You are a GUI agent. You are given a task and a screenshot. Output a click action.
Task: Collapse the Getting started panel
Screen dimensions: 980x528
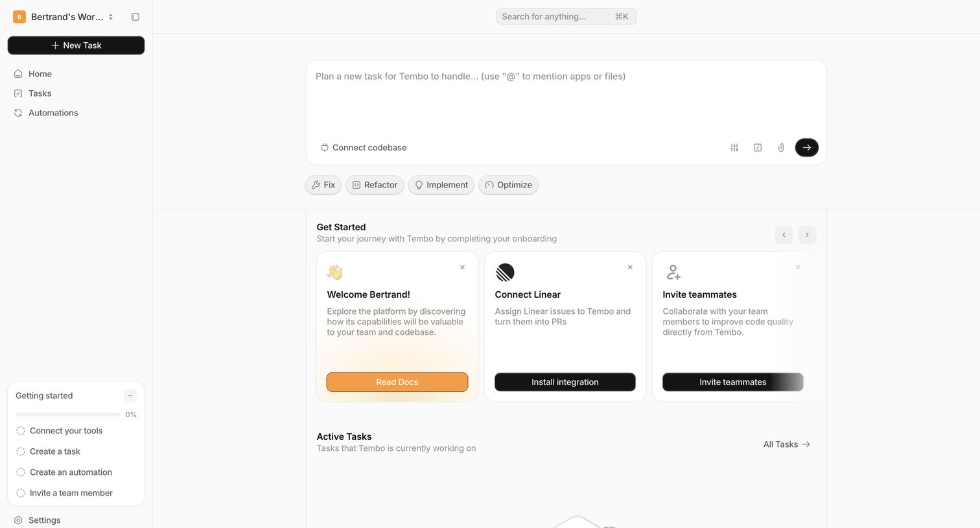(x=130, y=396)
